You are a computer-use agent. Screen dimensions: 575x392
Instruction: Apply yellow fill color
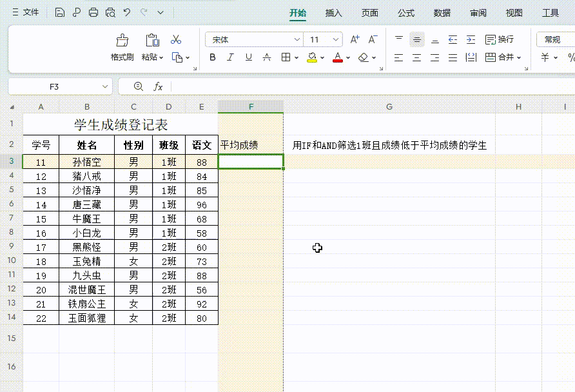[312, 57]
